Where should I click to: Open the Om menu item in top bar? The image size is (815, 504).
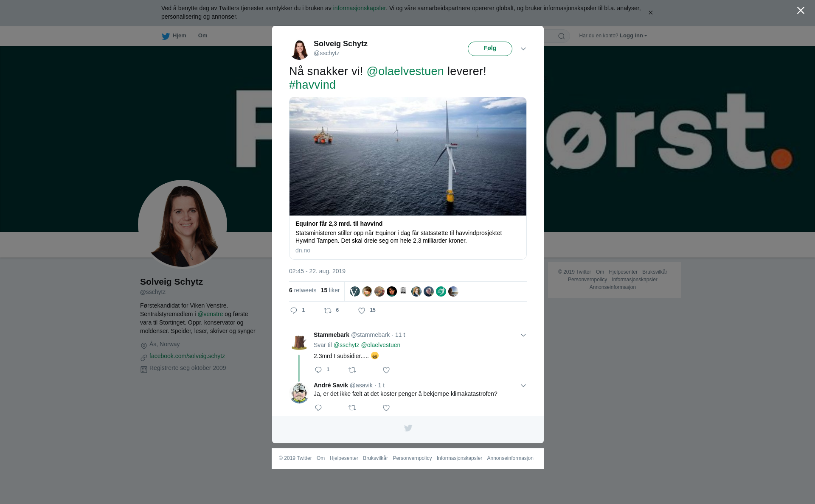pyautogui.click(x=202, y=36)
